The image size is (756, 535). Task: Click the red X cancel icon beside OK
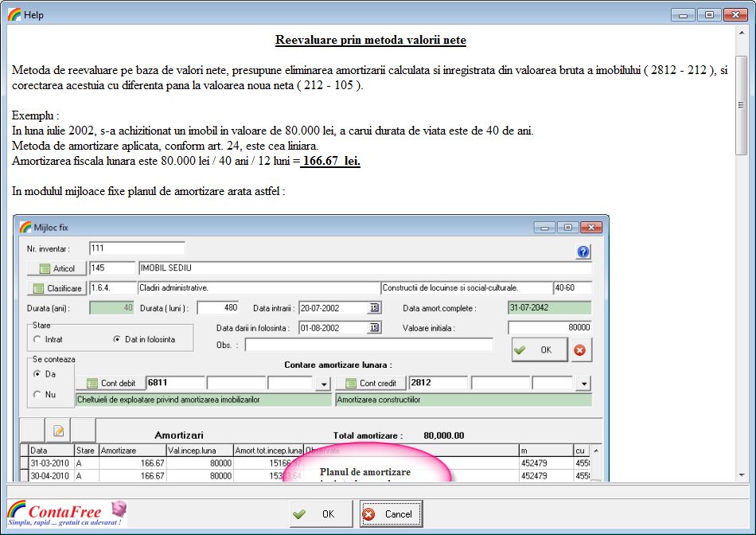click(x=579, y=350)
